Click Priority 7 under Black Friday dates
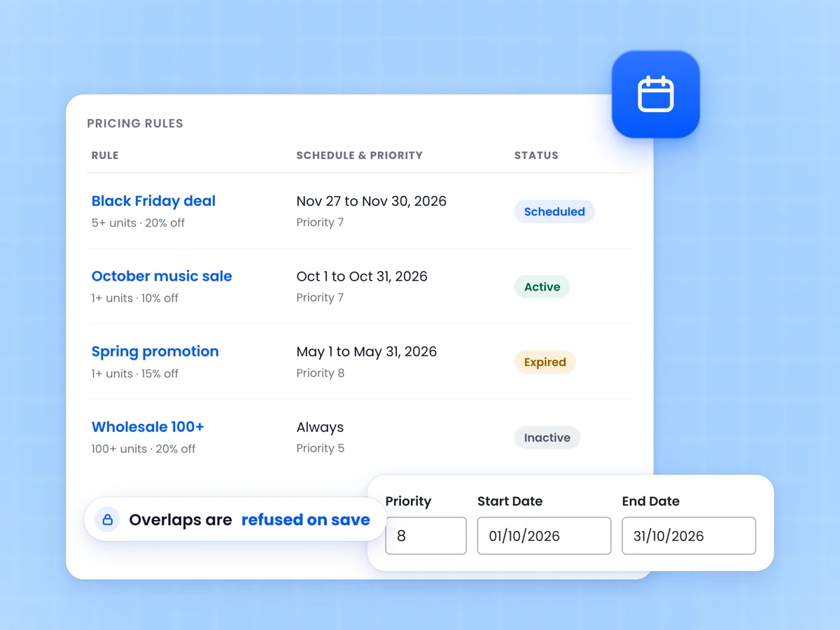This screenshot has width=840, height=630. click(x=320, y=223)
